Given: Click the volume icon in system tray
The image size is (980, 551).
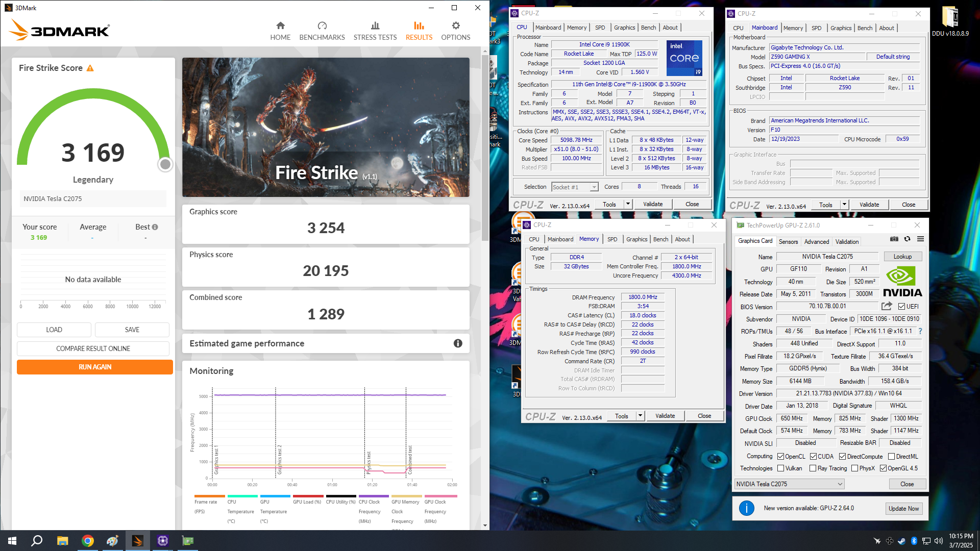Looking at the screenshot, I should (938, 541).
